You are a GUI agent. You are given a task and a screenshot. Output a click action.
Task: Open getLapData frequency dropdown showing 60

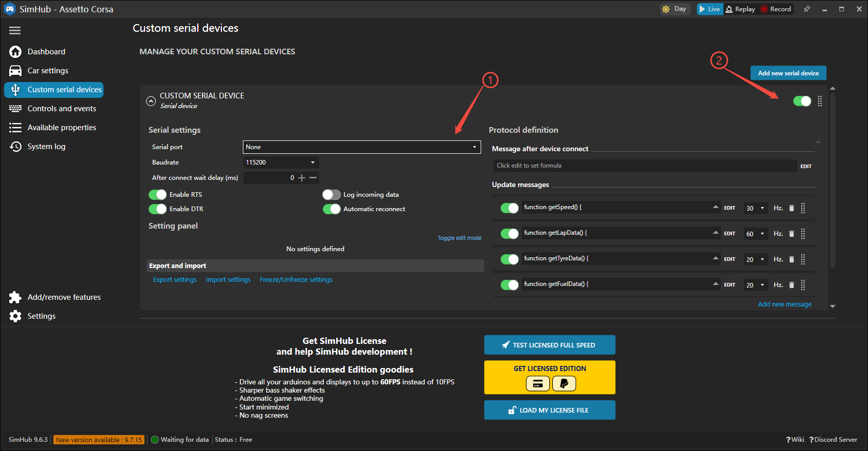click(x=756, y=234)
